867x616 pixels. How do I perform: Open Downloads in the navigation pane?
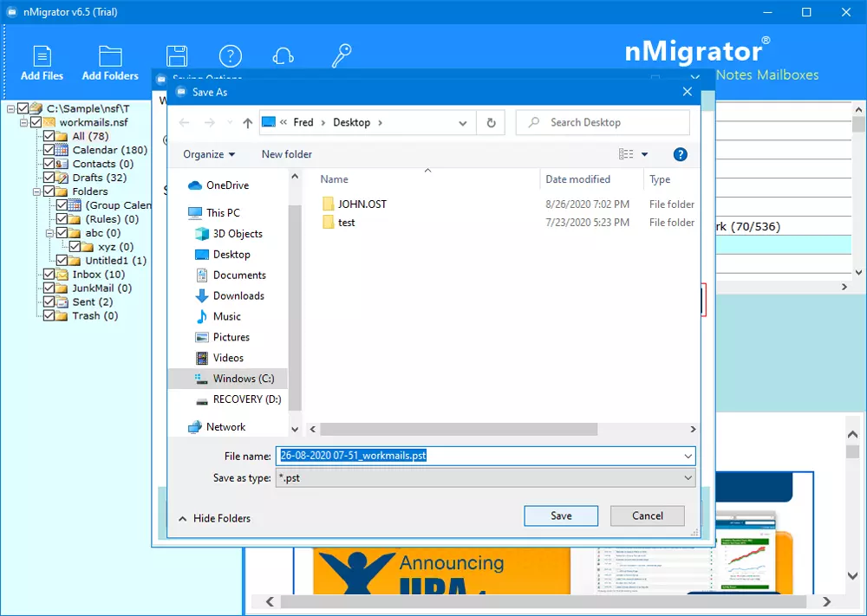pyautogui.click(x=230, y=295)
